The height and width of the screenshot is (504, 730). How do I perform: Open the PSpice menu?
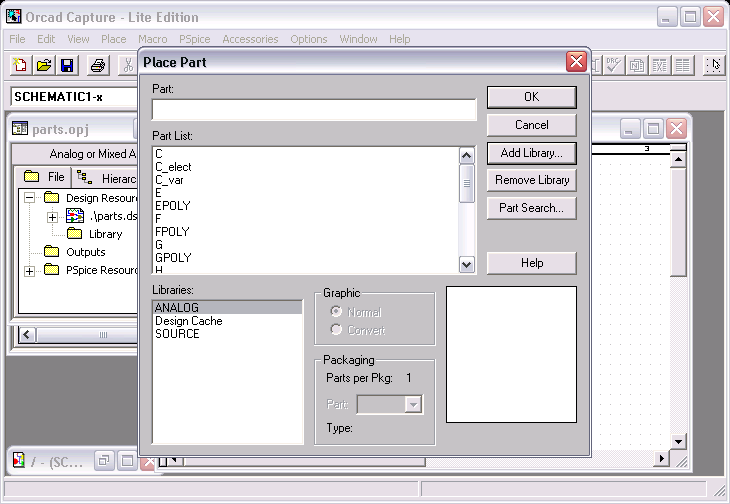(x=195, y=39)
